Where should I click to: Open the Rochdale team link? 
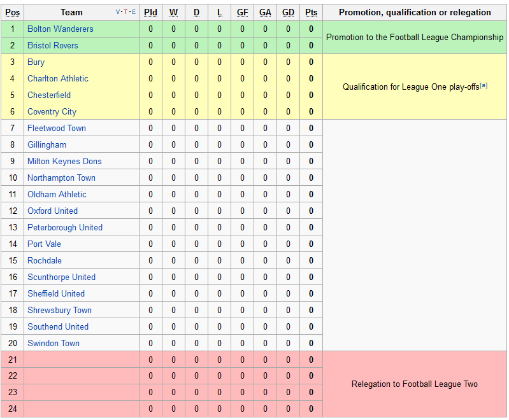point(45,260)
